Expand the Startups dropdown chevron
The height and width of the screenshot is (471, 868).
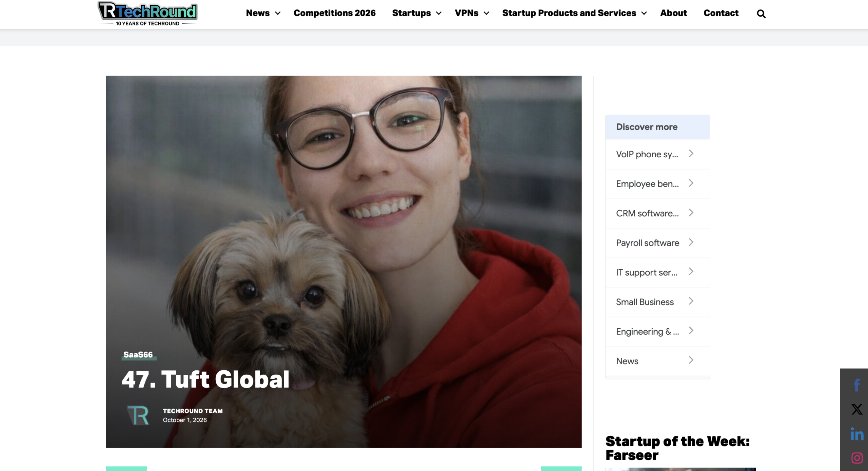pyautogui.click(x=438, y=13)
